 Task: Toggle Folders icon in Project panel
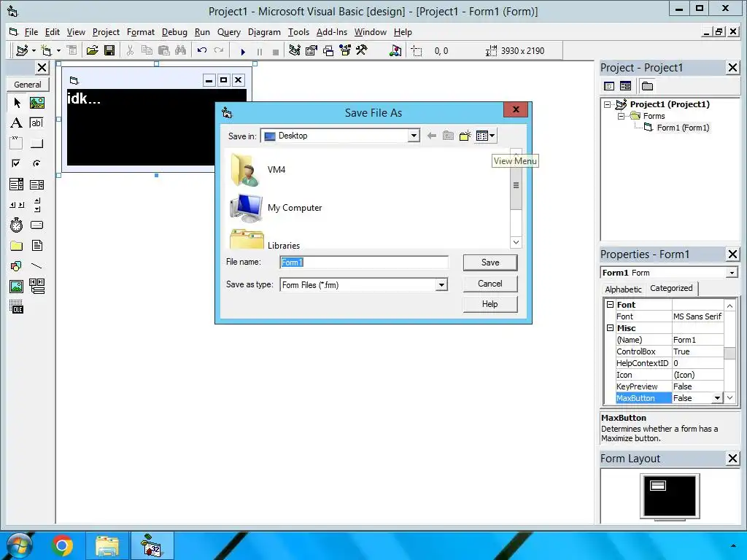pyautogui.click(x=647, y=86)
